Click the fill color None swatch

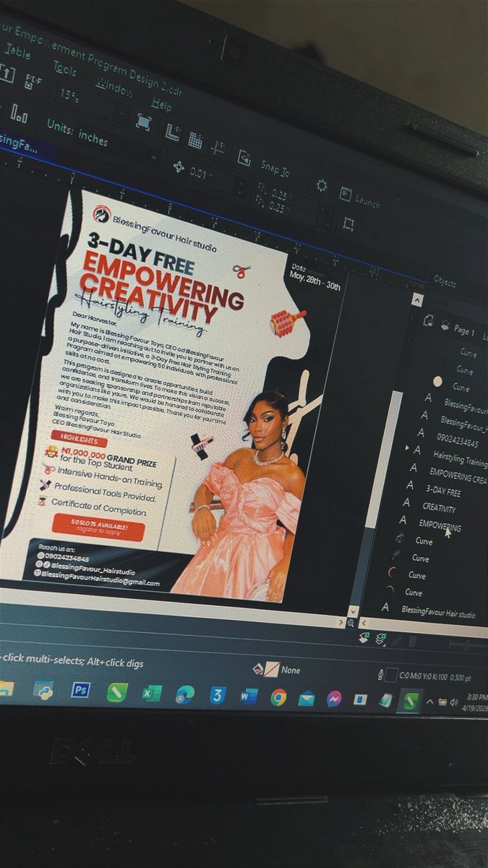tap(272, 670)
